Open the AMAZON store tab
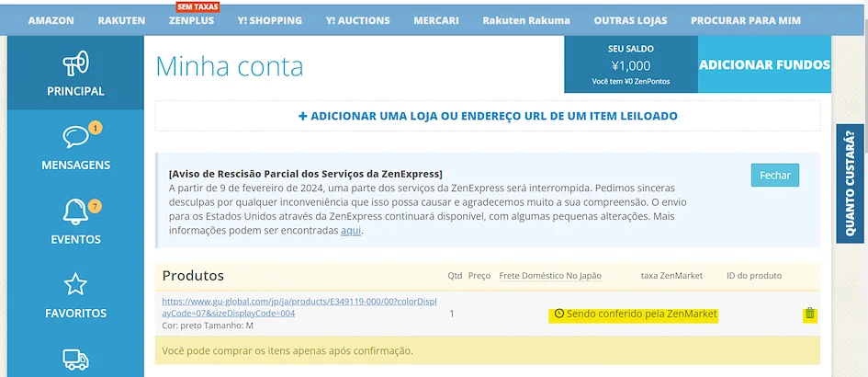The width and height of the screenshot is (868, 377). [51, 20]
